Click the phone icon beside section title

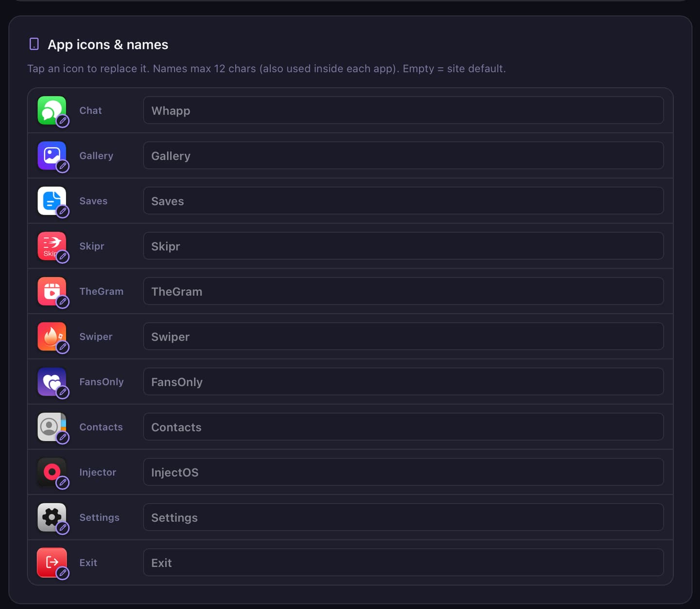click(x=34, y=44)
